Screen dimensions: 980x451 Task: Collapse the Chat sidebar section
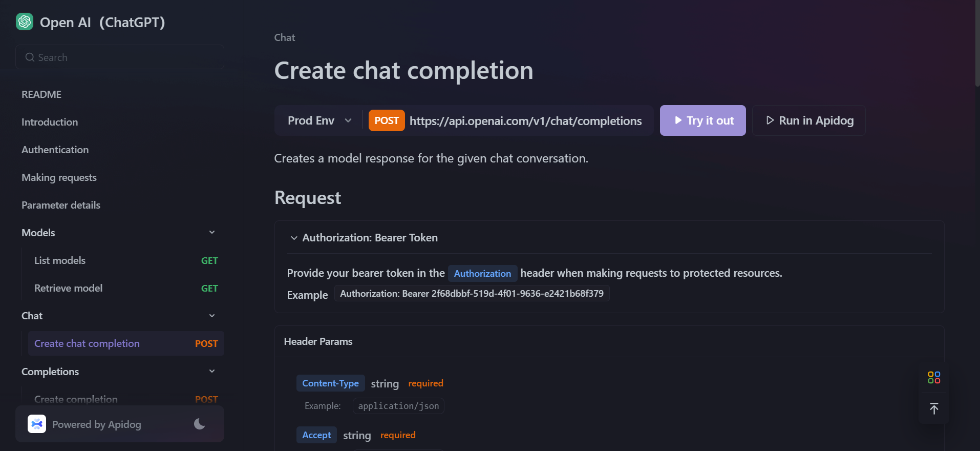point(212,316)
